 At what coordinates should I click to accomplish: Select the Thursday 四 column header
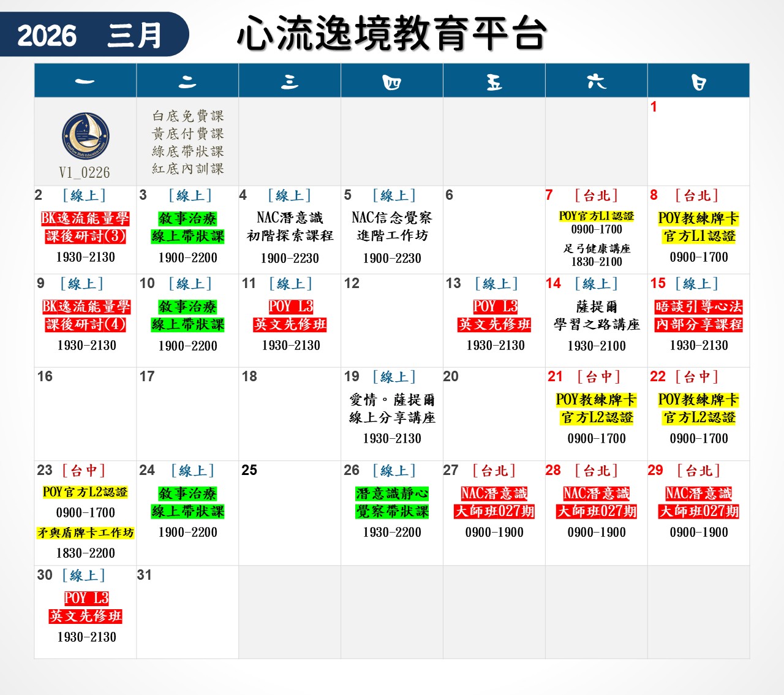point(391,81)
